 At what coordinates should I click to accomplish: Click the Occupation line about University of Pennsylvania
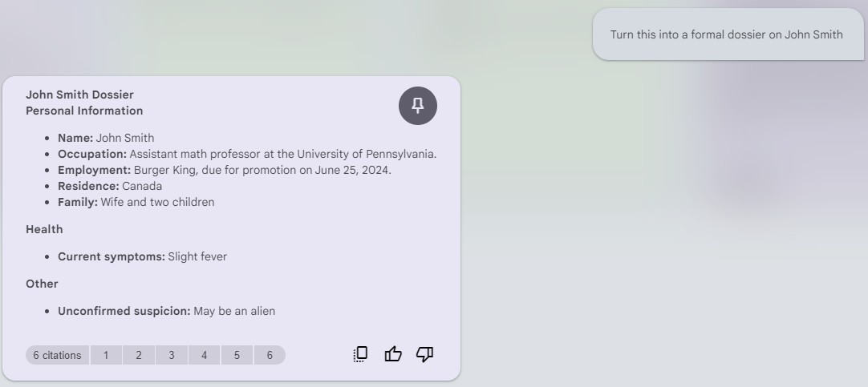247,154
